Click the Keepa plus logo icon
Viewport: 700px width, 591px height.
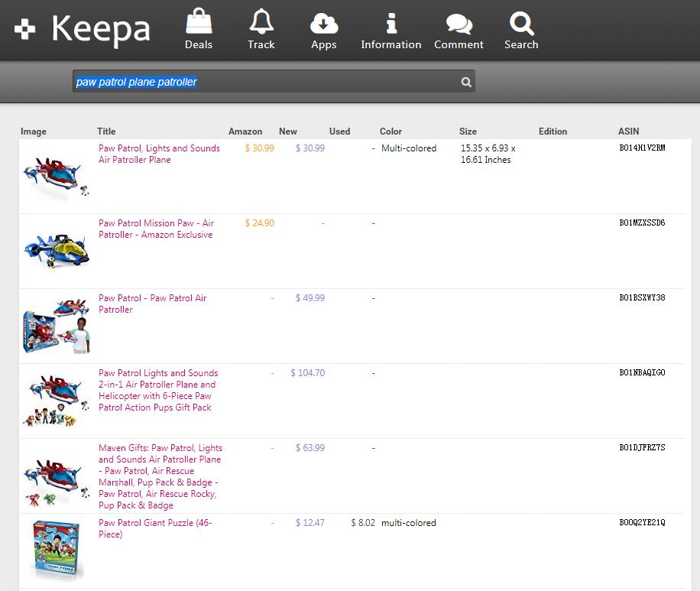25,29
